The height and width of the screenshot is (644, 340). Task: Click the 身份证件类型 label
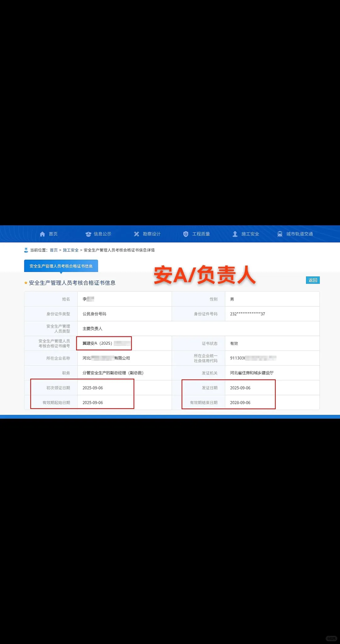point(58,314)
